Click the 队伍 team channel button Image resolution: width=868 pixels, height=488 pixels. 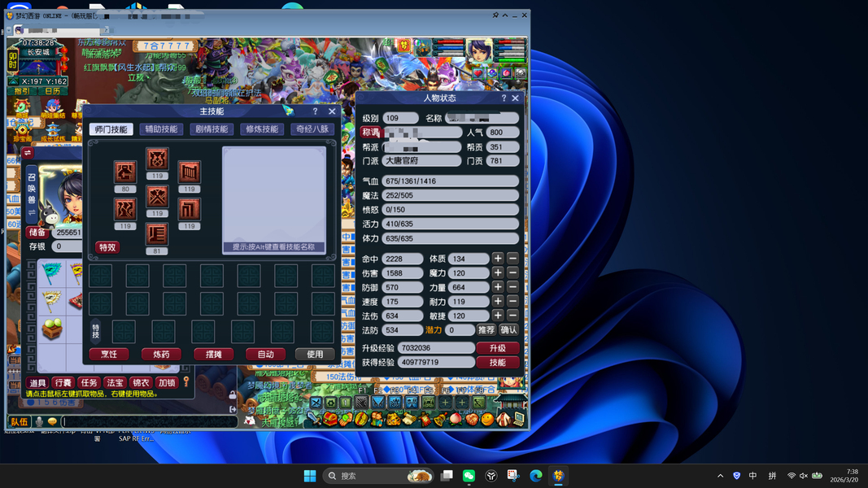pyautogui.click(x=20, y=421)
